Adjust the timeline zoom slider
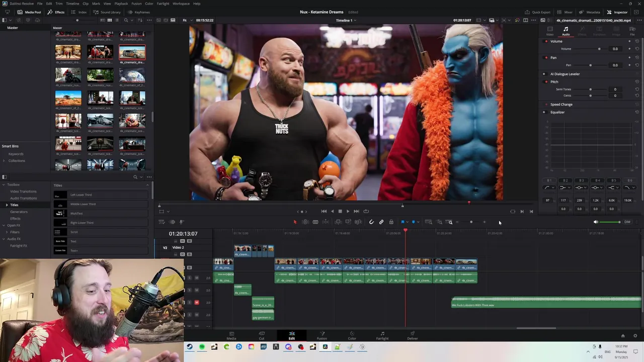The width and height of the screenshot is (644, 362). point(471,222)
